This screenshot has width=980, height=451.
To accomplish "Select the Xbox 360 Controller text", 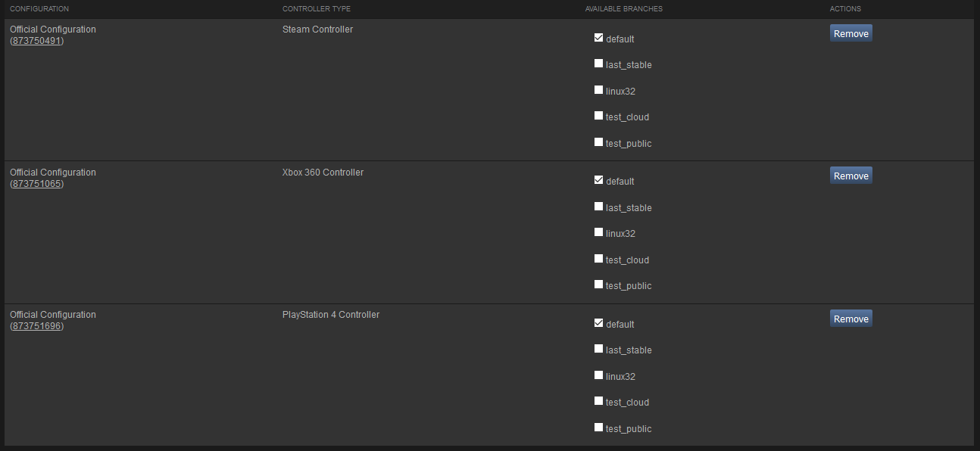I will tap(323, 173).
